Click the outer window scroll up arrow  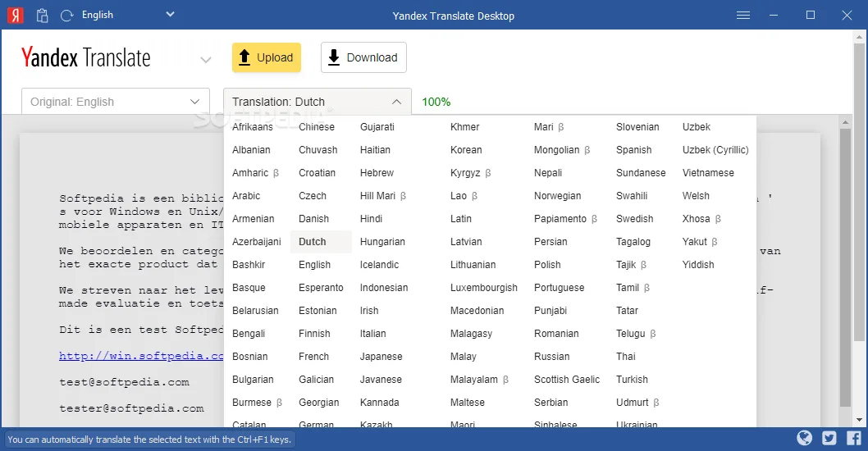(x=860, y=37)
